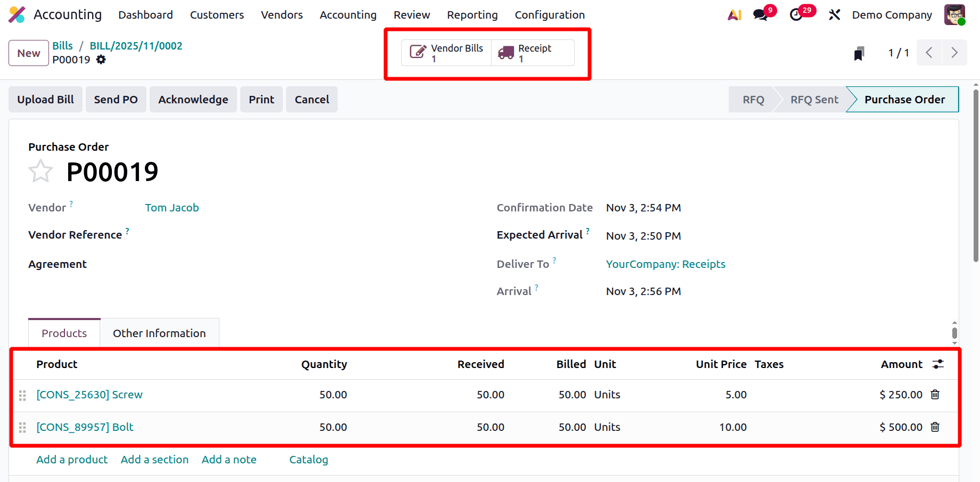The width and height of the screenshot is (980, 482).
Task: Click the Vendor Bills smart button
Action: 447,52
